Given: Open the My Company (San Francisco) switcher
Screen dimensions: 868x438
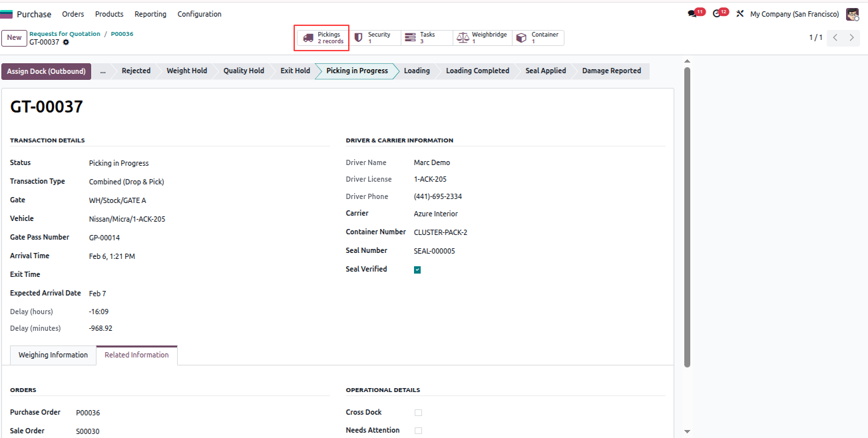Looking at the screenshot, I should click(x=794, y=14).
